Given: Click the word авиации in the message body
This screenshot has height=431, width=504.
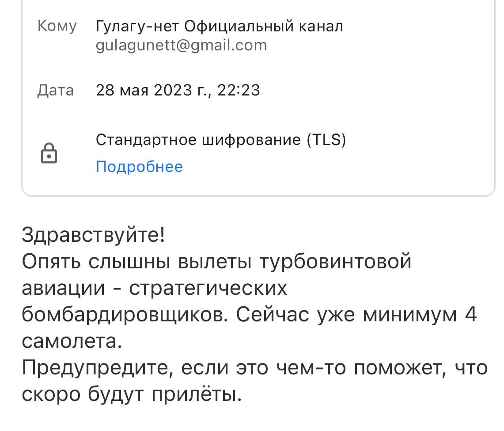Looking at the screenshot, I should click(x=63, y=288).
